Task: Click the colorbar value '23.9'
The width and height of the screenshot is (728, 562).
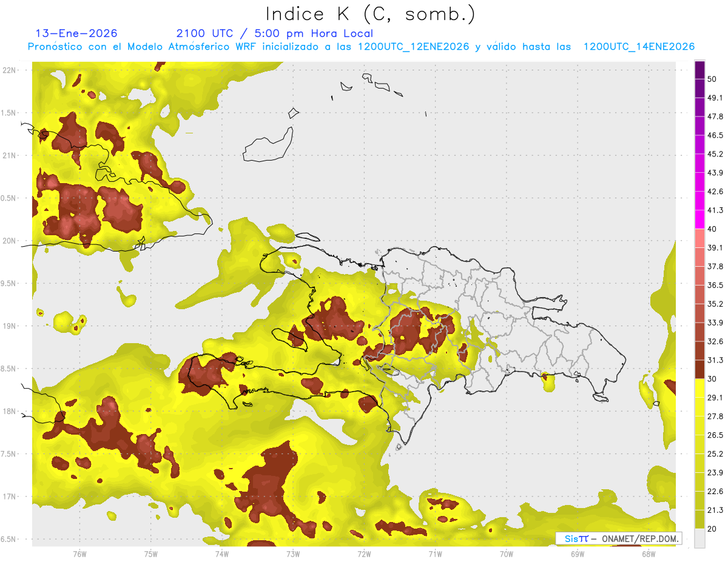Action: pos(715,473)
